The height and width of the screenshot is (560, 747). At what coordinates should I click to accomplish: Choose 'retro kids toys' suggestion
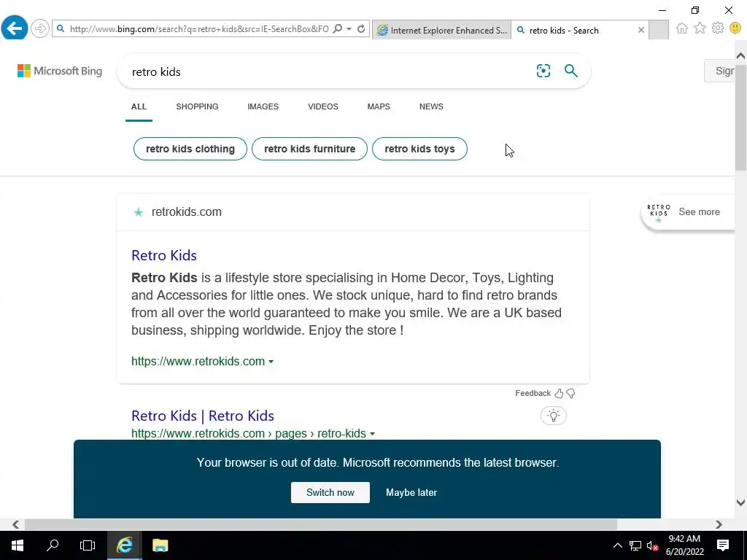(419, 149)
